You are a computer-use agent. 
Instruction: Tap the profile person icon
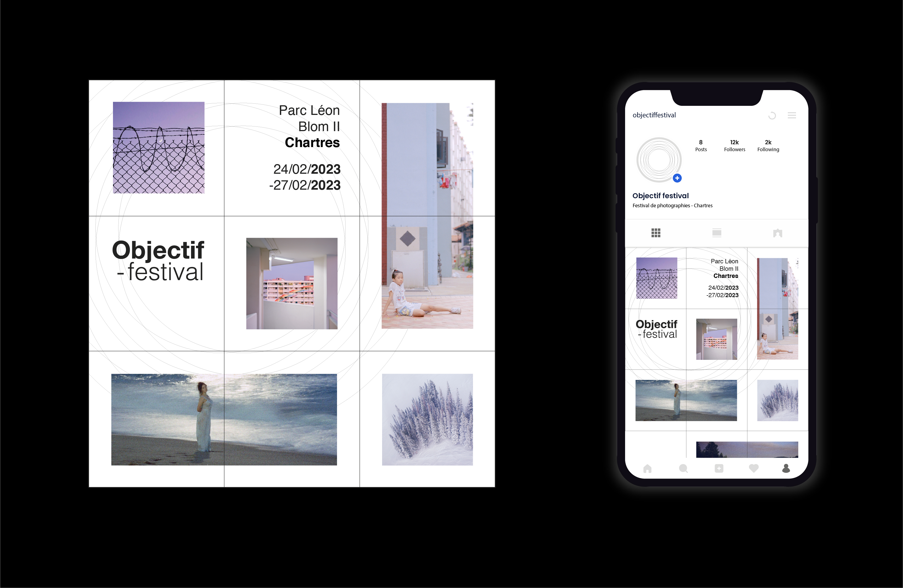(786, 468)
